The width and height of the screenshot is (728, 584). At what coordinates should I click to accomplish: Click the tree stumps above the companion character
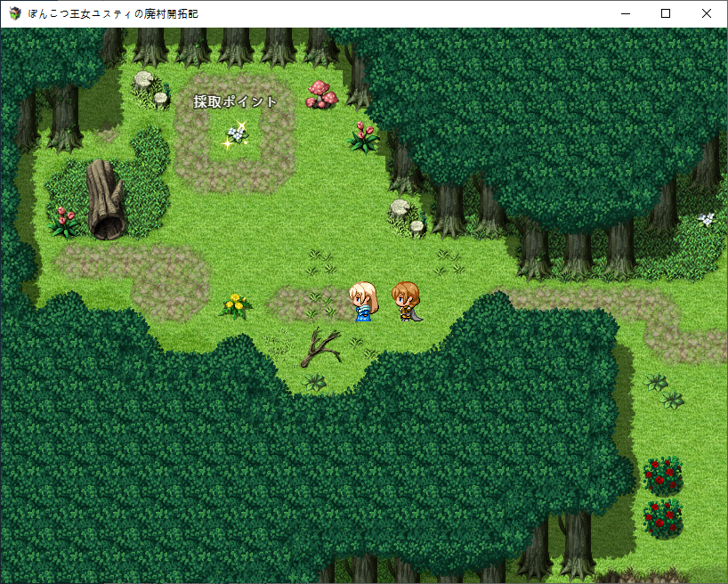(x=408, y=218)
